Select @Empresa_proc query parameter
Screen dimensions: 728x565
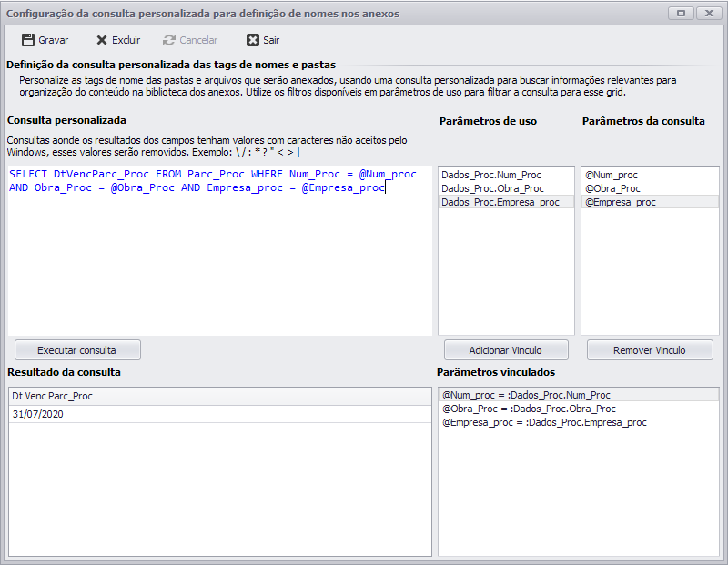tap(619, 202)
